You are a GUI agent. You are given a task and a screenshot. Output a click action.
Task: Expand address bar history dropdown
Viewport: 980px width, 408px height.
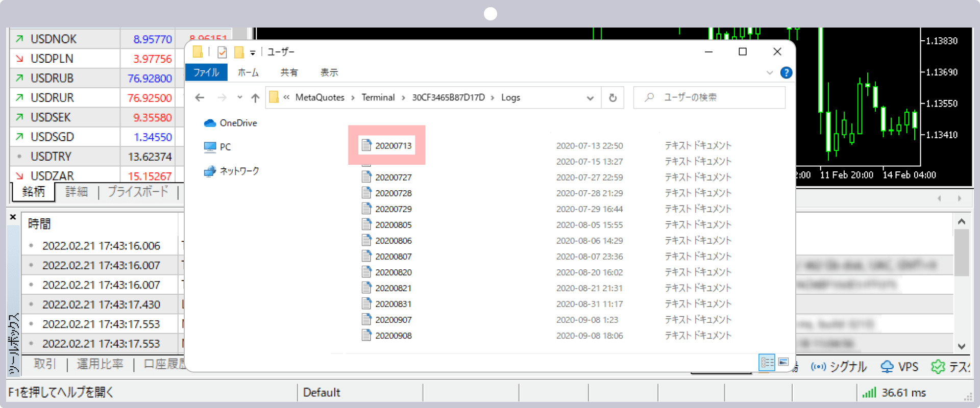click(x=590, y=98)
